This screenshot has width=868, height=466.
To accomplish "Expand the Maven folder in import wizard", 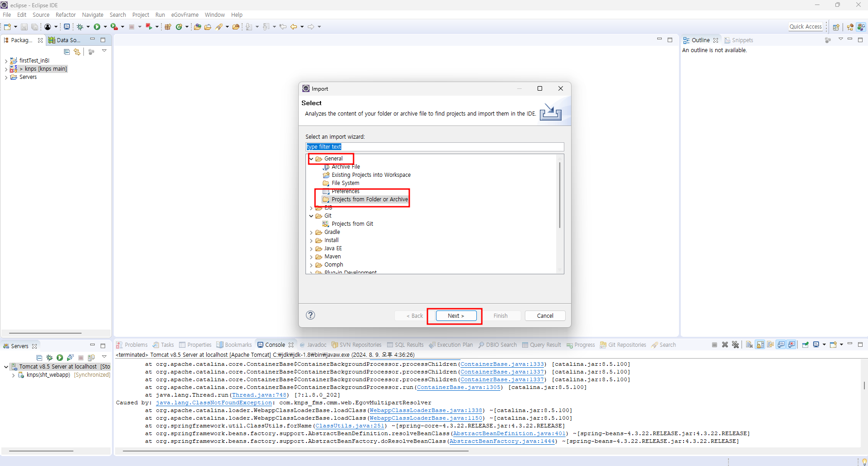I will click(311, 257).
